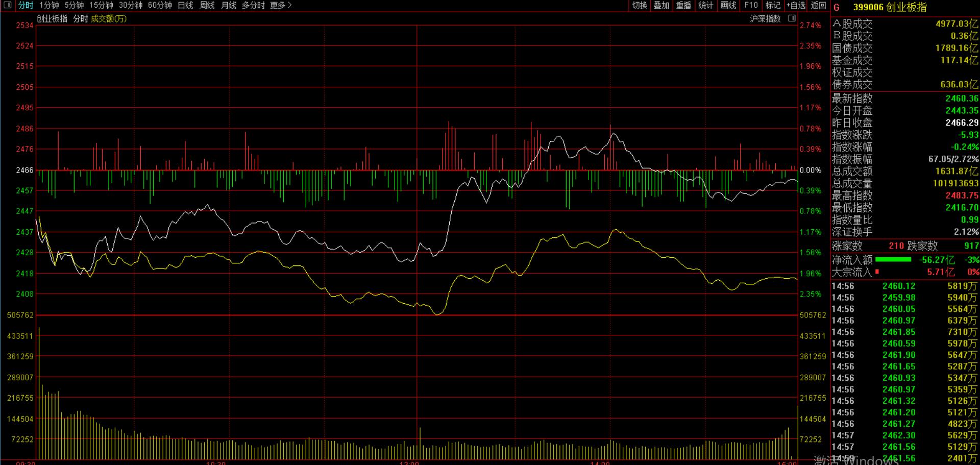This screenshot has width=980, height=465.
Task: Open the 30分钟 period tab
Action: coord(131,5)
